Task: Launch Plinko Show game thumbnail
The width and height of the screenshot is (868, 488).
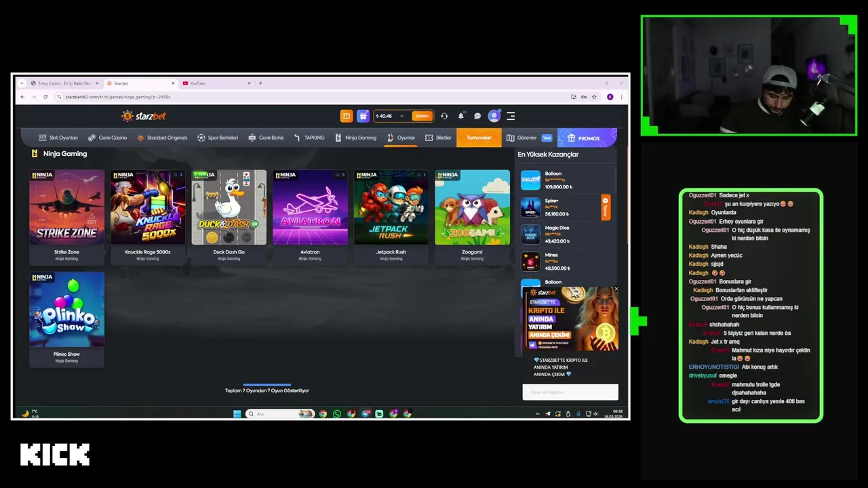Action: coord(66,310)
